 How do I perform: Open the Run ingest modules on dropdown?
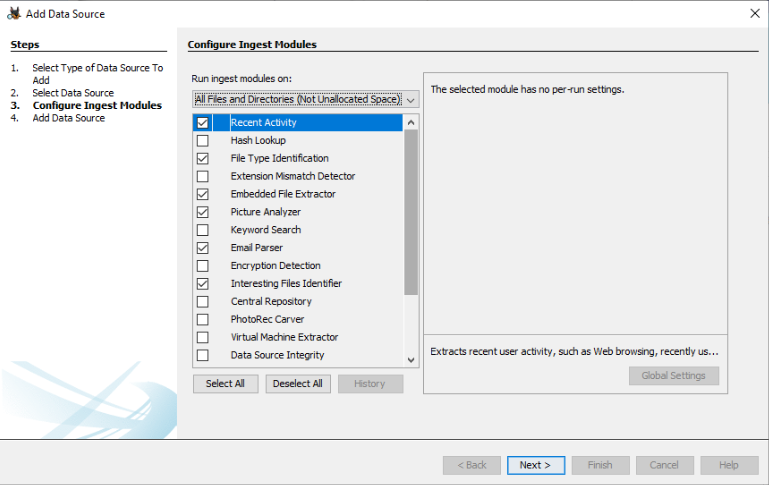coord(306,100)
